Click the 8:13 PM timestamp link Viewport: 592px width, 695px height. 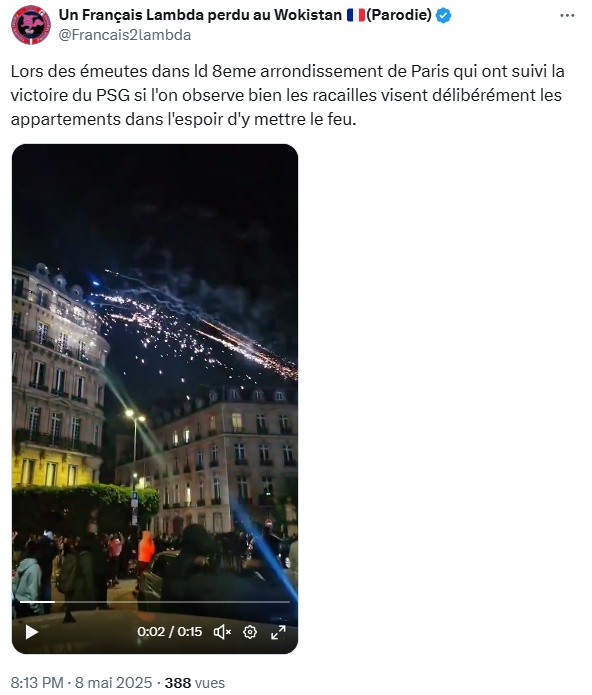pos(37,683)
